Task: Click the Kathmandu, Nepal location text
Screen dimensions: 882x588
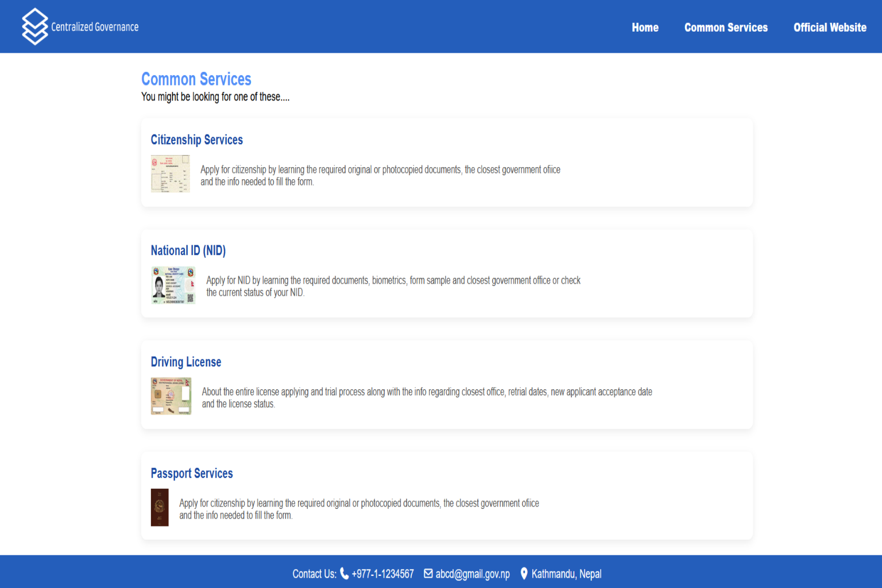Action: 566,574
